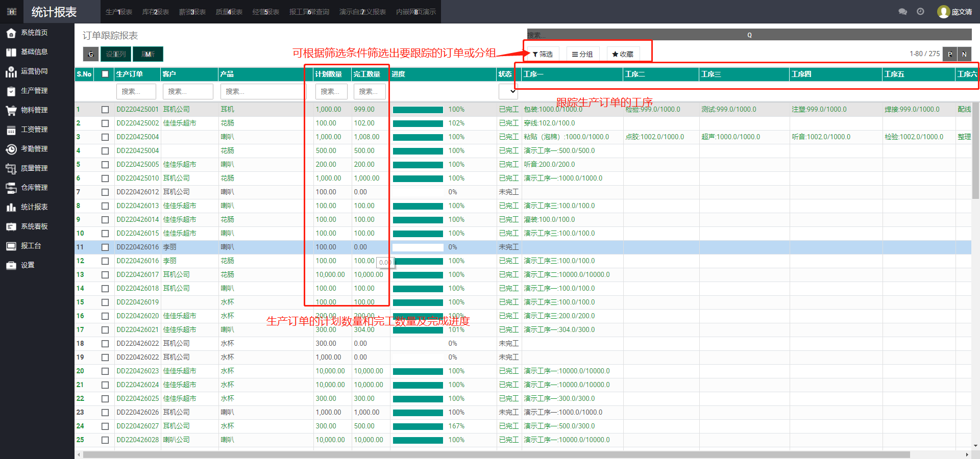Click the app grid menu icon
This screenshot has height=459, width=980.
point(12,12)
